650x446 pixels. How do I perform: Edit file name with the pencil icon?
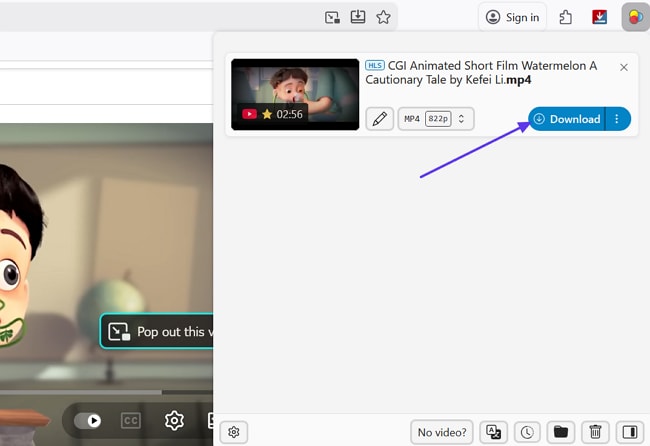tap(379, 119)
